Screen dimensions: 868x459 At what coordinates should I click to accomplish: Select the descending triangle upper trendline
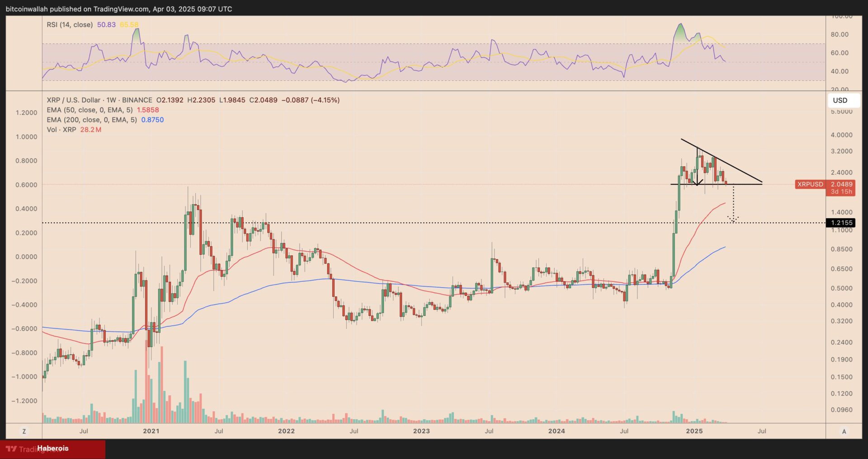(x=722, y=161)
